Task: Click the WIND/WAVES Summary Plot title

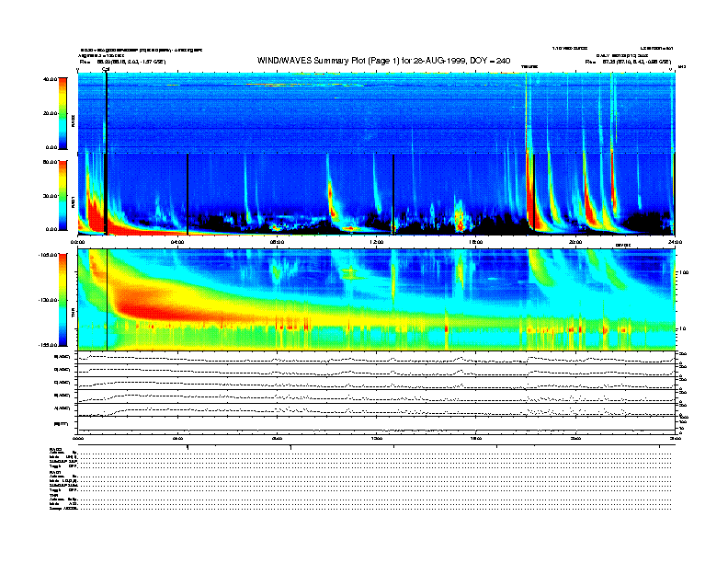Action: coord(384,61)
